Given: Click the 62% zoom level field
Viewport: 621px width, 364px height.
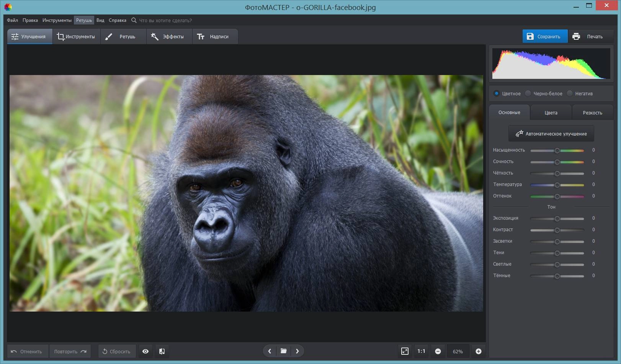Looking at the screenshot, I should (458, 351).
